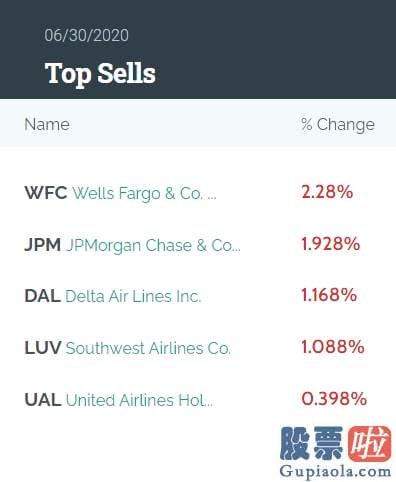
Task: Open the JPMorgan Chase & Co link
Action: [153, 246]
